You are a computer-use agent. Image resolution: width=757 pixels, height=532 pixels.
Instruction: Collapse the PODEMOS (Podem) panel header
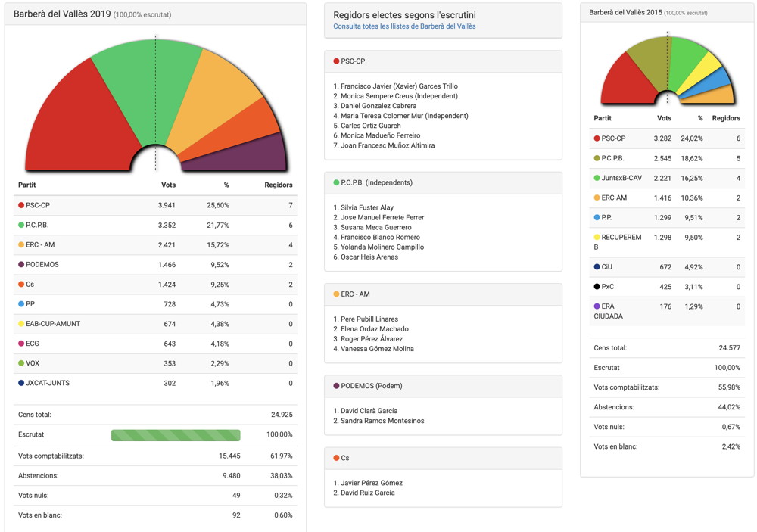coord(443,386)
